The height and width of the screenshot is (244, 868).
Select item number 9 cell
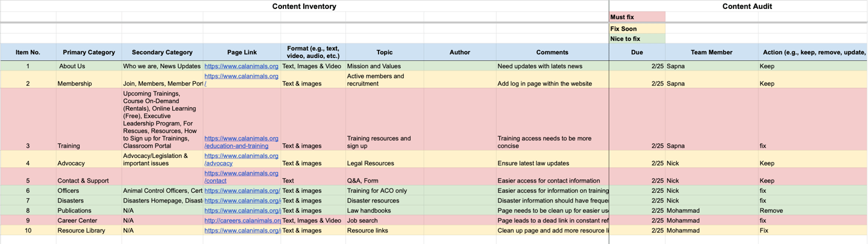(x=28, y=221)
